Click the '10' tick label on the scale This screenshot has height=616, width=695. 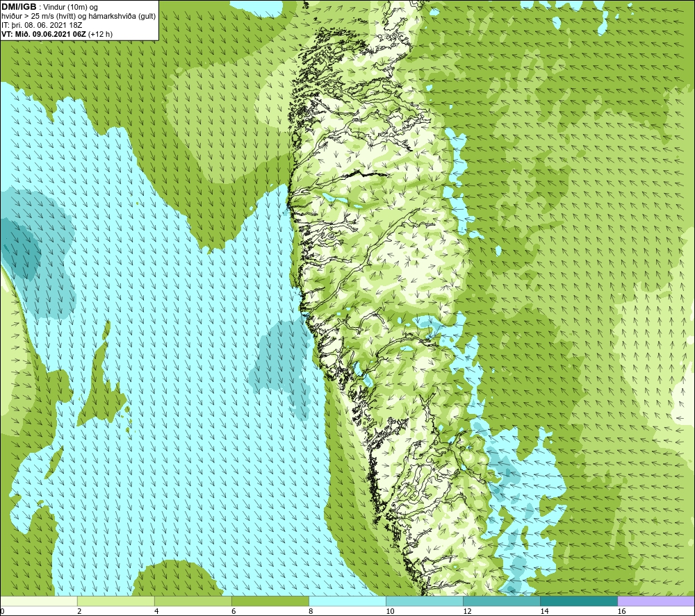point(390,611)
